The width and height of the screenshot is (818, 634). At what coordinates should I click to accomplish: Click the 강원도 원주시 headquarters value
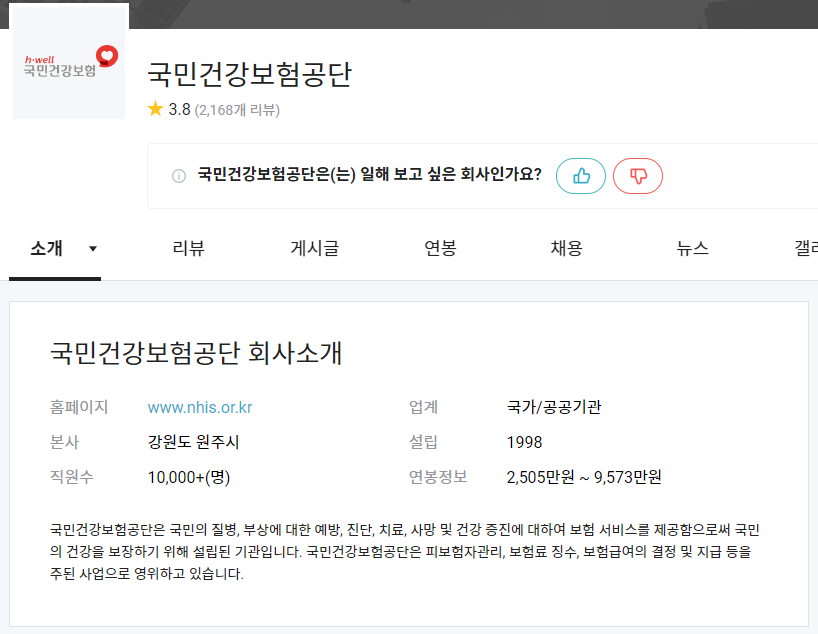(194, 442)
